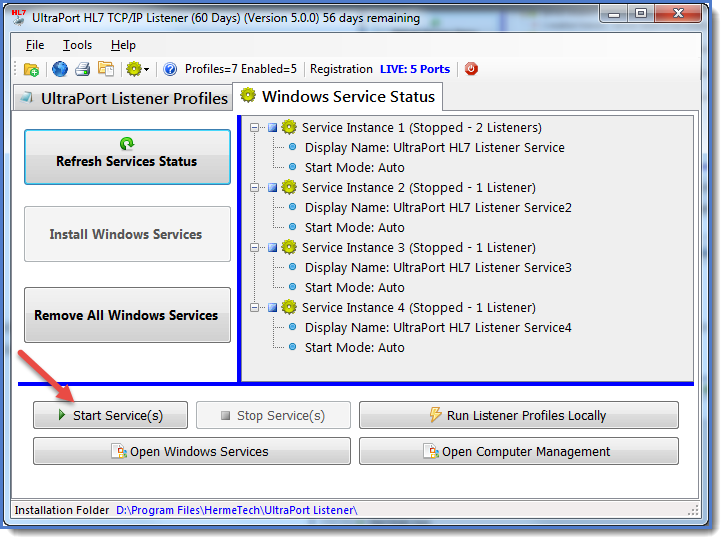The image size is (727, 544).
Task: Click the gear settings toolbar icon
Action: tap(134, 69)
